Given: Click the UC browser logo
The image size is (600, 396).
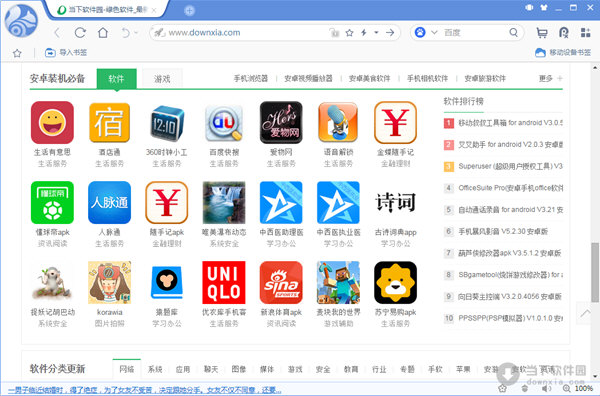Looking at the screenshot, I should click(x=21, y=21).
